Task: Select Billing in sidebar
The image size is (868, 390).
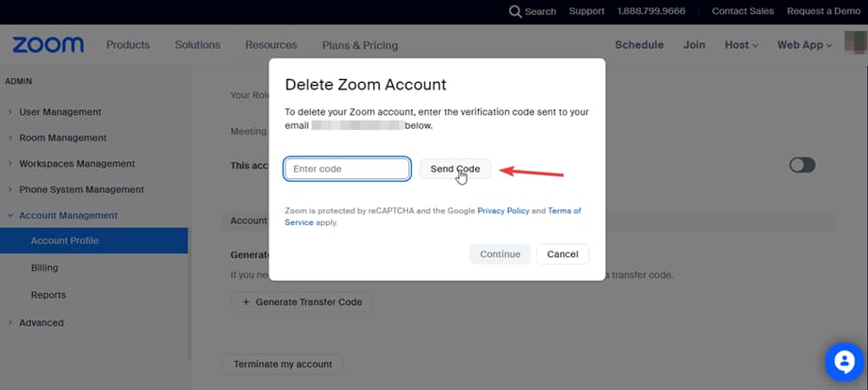Action: click(x=44, y=268)
